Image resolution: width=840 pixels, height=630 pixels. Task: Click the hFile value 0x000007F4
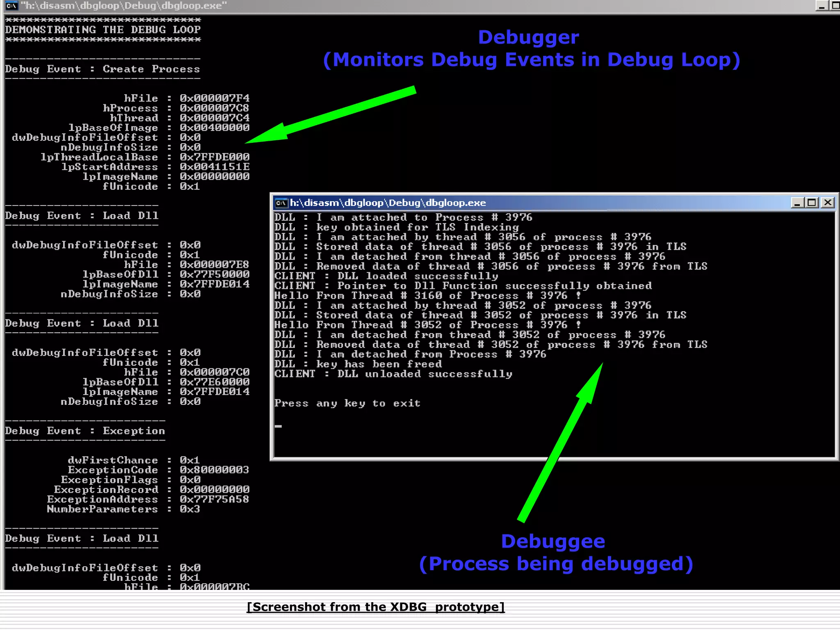pyautogui.click(x=215, y=98)
